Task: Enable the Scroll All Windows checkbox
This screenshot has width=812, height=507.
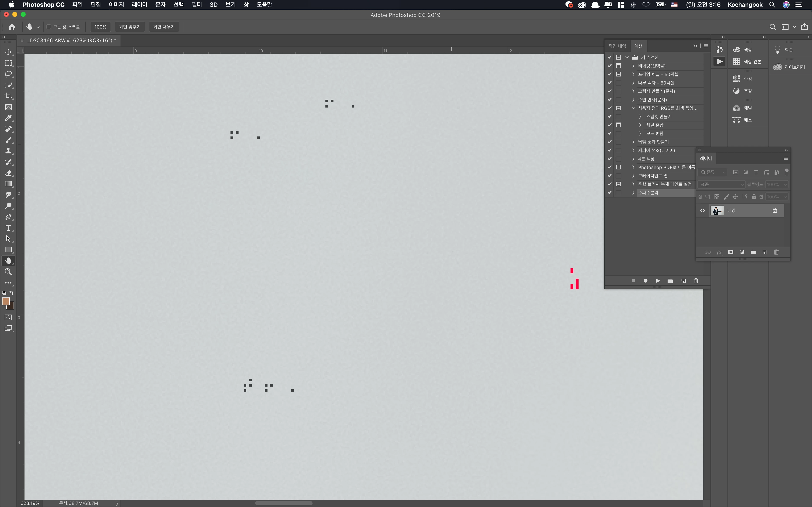Action: [x=49, y=27]
